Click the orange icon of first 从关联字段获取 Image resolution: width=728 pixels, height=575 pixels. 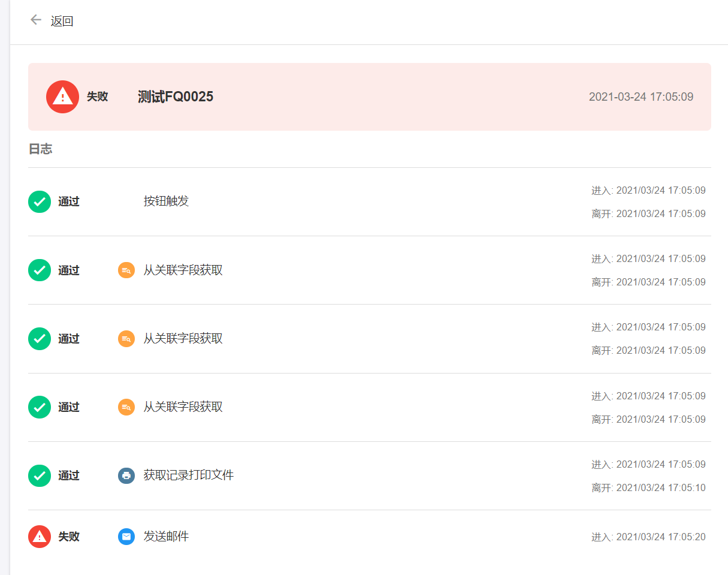(x=126, y=270)
